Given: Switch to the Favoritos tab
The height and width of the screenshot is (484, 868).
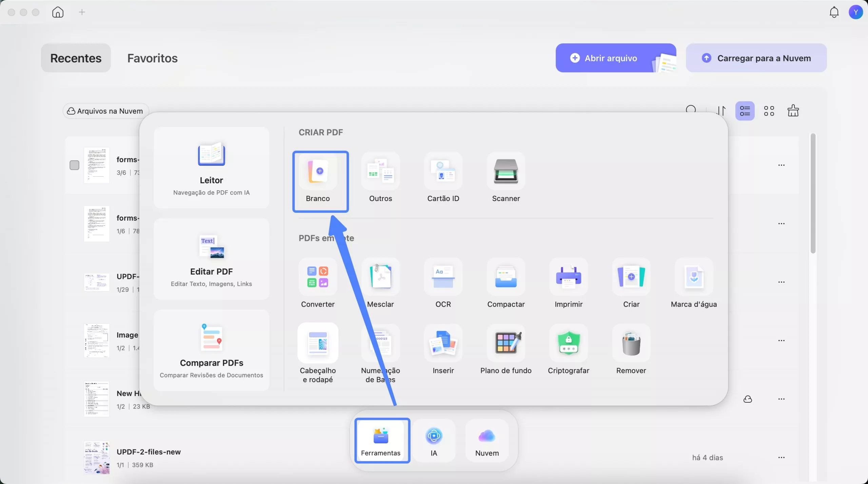Looking at the screenshot, I should [153, 58].
